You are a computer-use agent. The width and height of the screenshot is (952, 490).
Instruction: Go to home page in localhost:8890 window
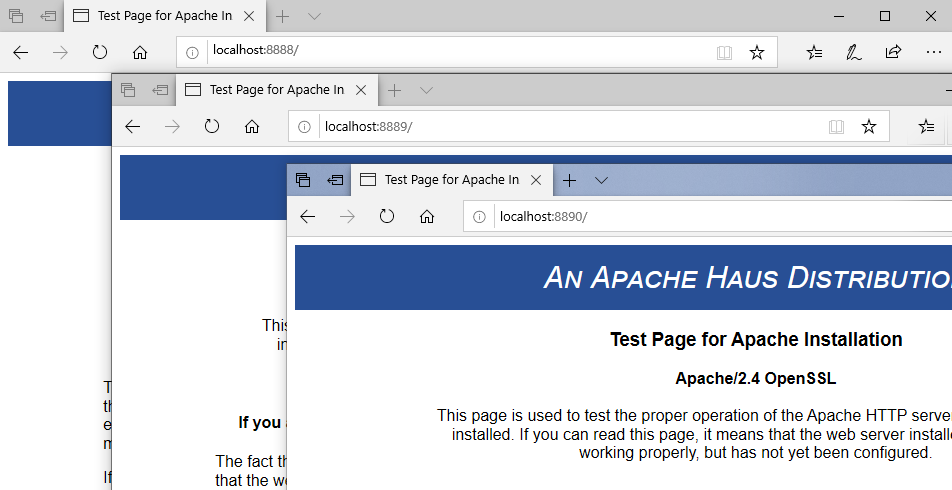point(427,216)
